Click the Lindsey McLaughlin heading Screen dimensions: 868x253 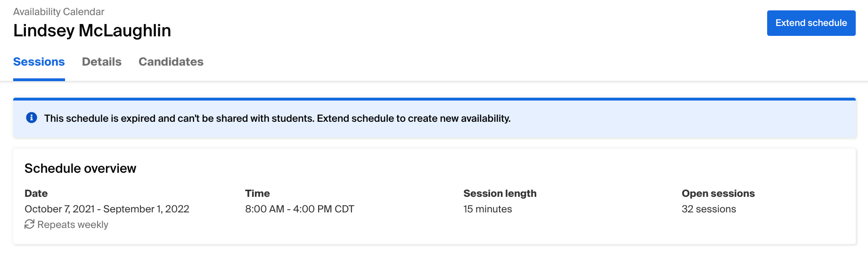(x=92, y=31)
